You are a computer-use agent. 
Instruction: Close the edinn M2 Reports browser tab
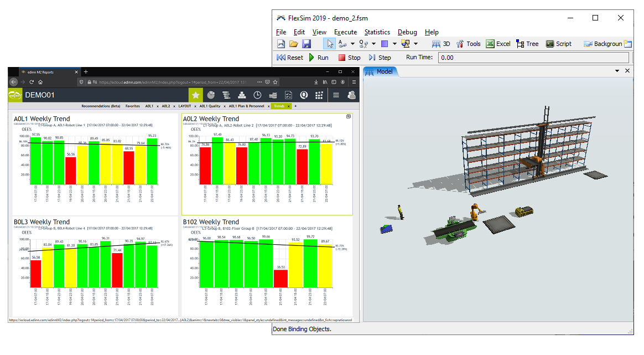click(x=76, y=72)
